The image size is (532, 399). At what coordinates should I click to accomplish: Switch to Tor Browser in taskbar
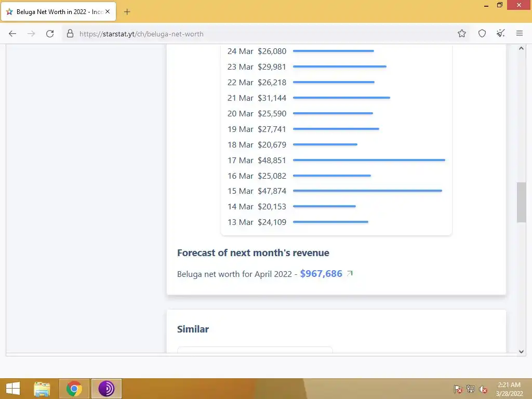pyautogui.click(x=107, y=389)
